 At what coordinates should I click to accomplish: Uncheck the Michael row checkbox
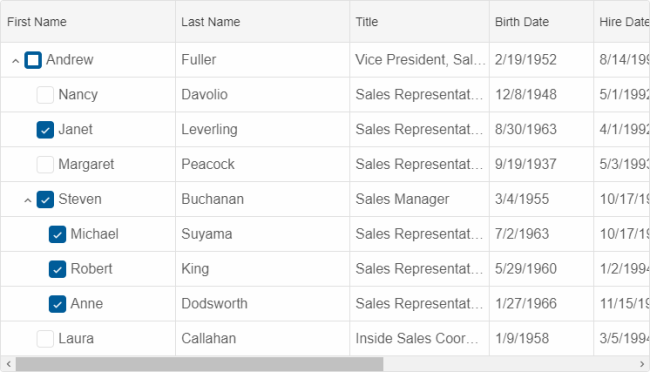[57, 234]
